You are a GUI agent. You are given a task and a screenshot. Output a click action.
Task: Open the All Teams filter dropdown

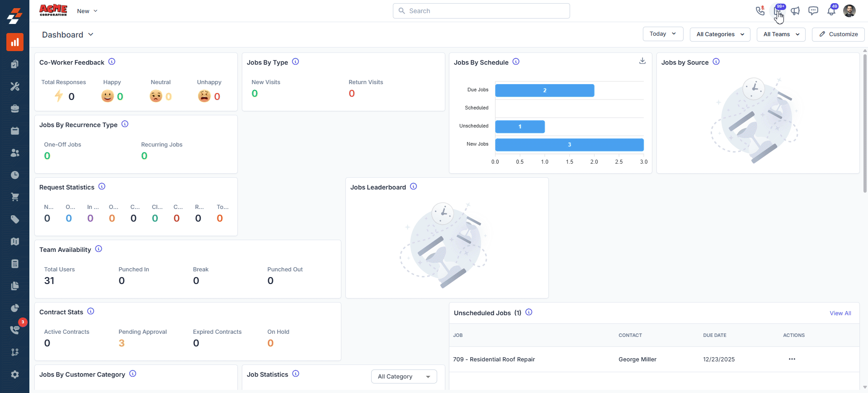click(x=781, y=34)
